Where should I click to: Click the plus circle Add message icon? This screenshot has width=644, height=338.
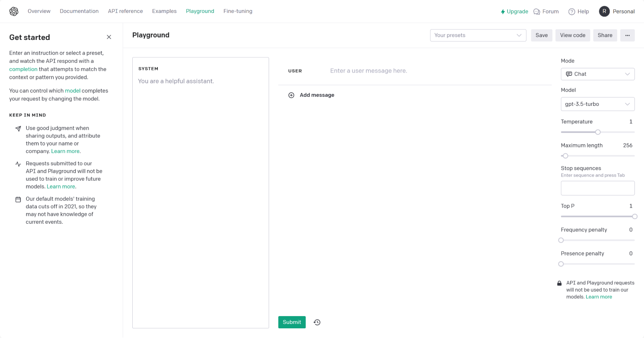click(291, 95)
